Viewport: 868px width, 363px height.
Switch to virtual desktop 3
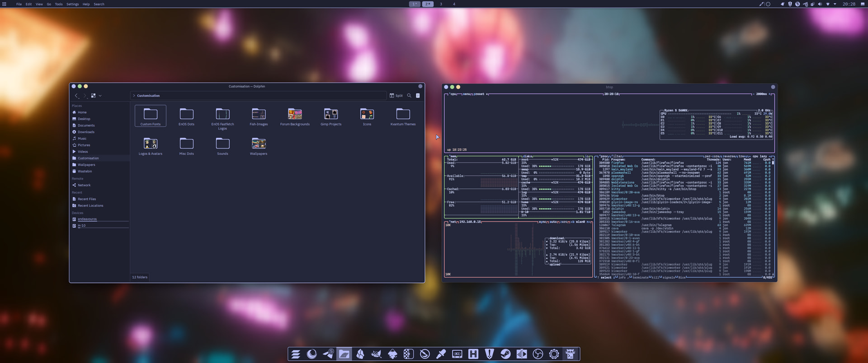(441, 4)
